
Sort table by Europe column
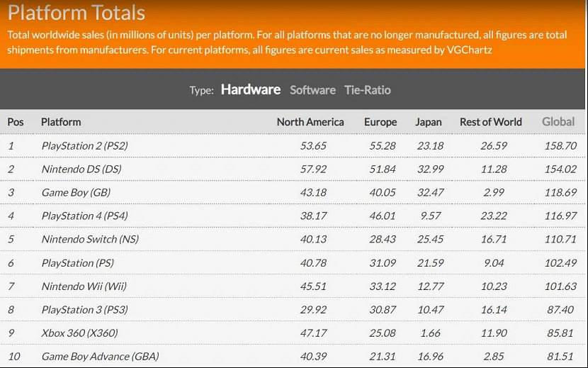point(380,122)
